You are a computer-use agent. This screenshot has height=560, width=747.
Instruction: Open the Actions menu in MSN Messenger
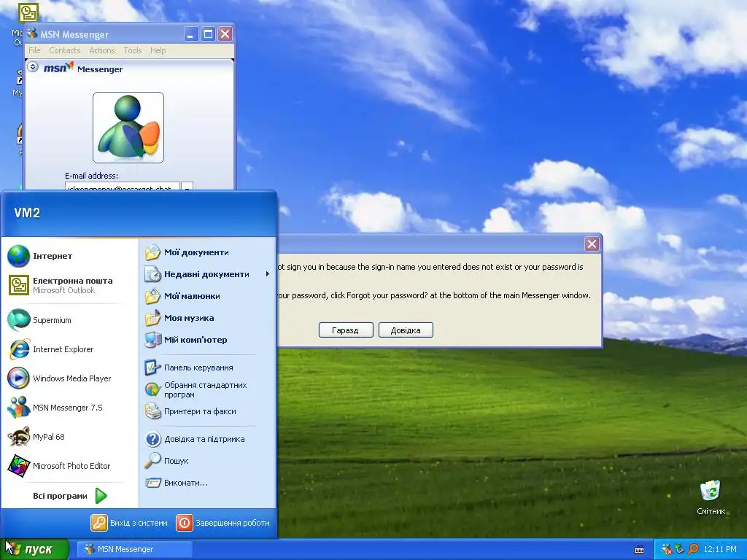102,50
